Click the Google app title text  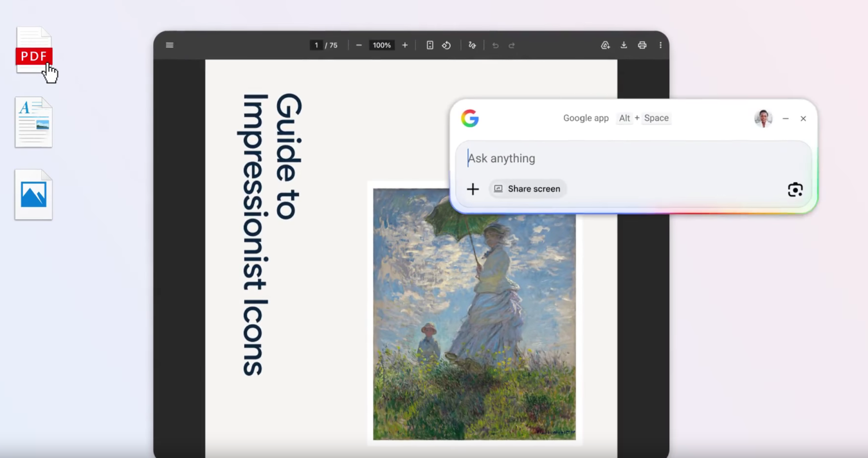(x=586, y=118)
